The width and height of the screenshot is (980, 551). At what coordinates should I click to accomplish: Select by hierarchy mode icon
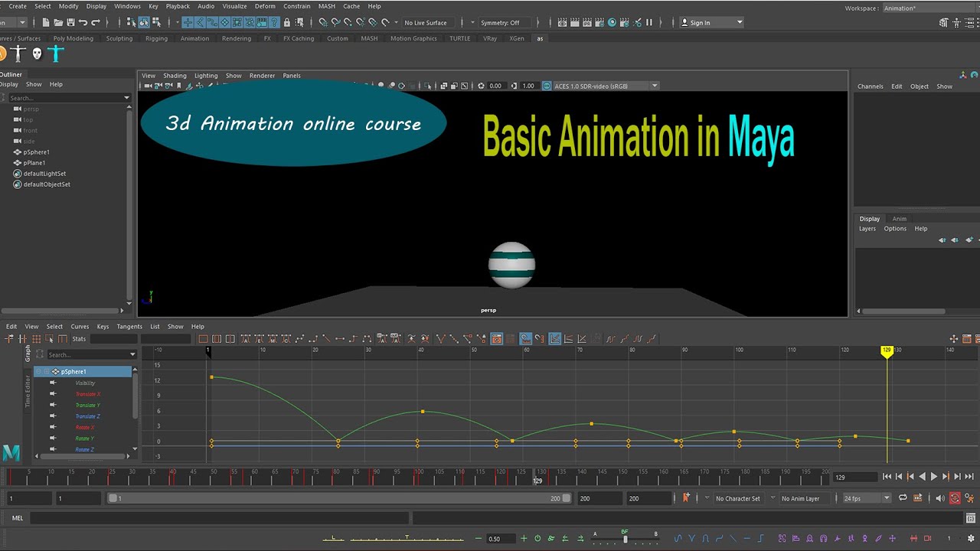(131, 23)
